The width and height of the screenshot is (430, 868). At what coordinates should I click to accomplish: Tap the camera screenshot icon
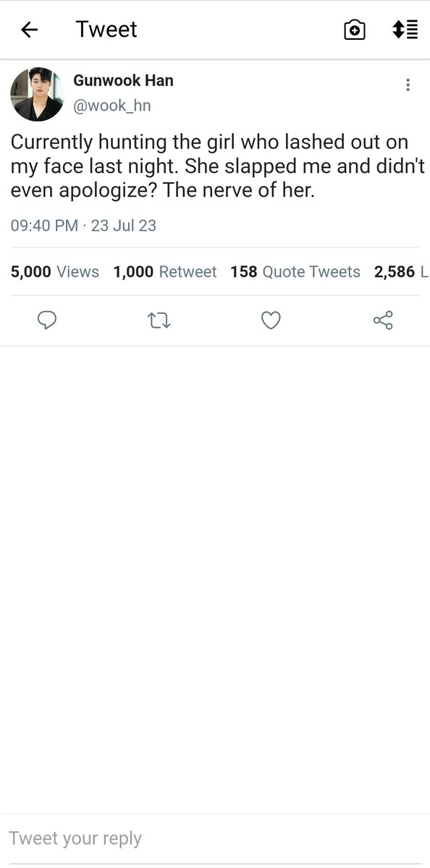tap(354, 30)
